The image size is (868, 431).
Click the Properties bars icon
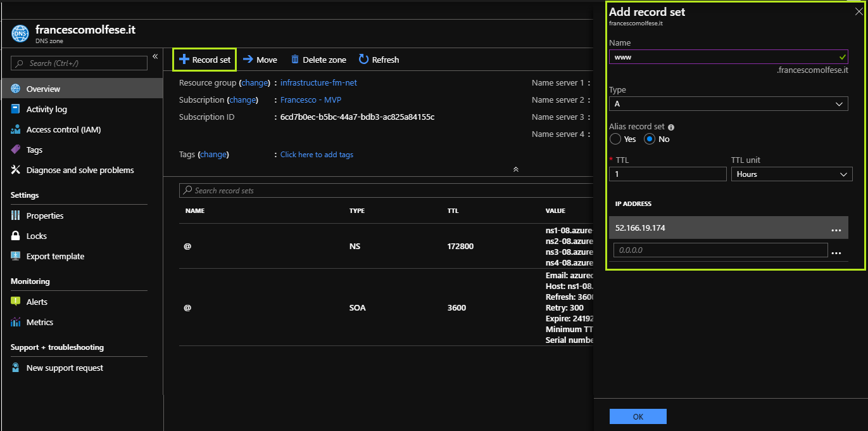16,215
